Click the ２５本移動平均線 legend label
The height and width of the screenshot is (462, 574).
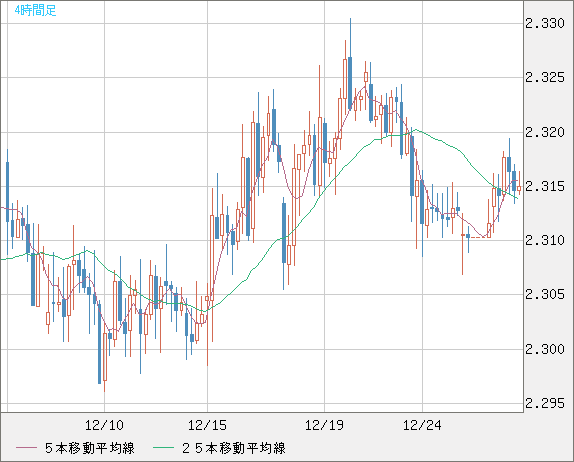point(234,448)
